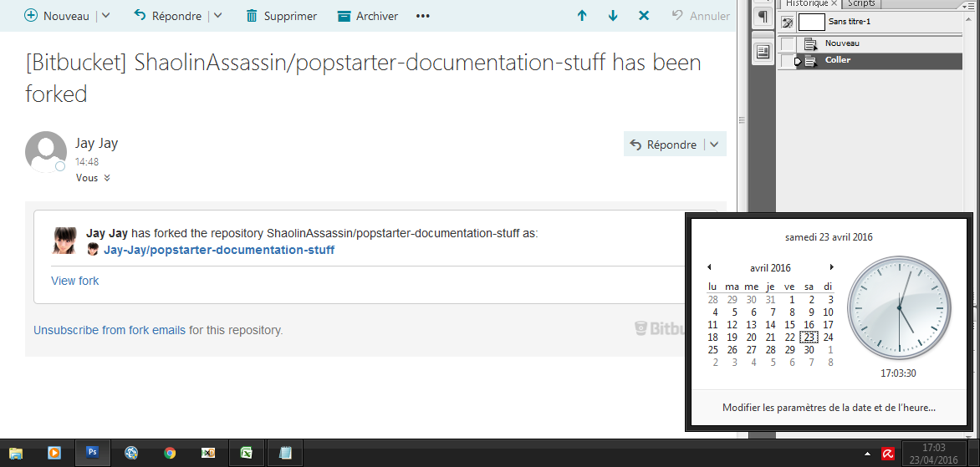This screenshot has height=467, width=980.
Task: Go to previous month in calendar
Action: pos(709,267)
